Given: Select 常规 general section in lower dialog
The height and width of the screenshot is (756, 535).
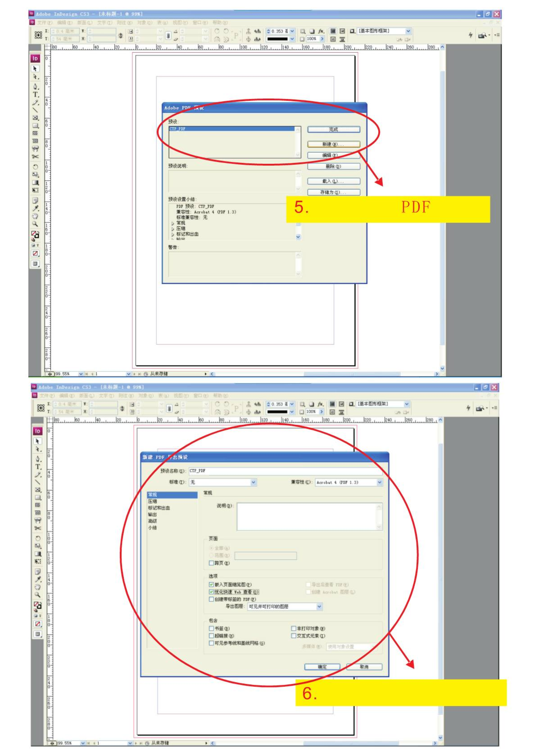Looking at the screenshot, I should [172, 495].
